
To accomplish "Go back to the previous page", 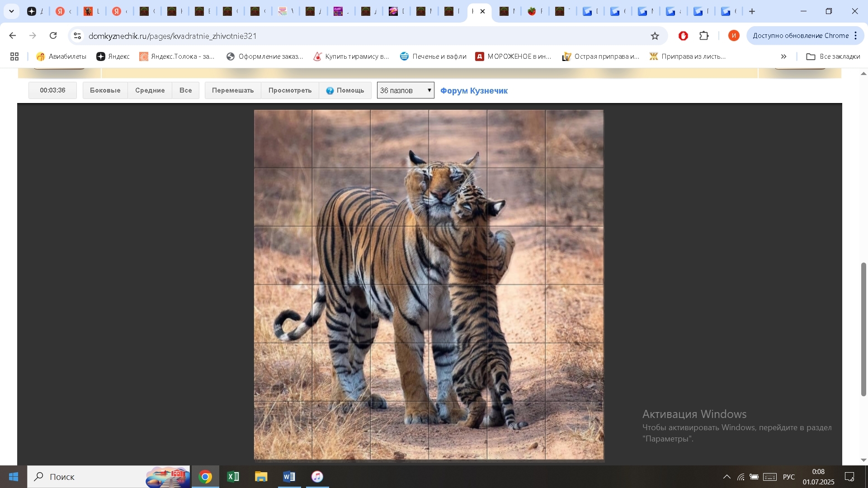I will click(x=13, y=36).
